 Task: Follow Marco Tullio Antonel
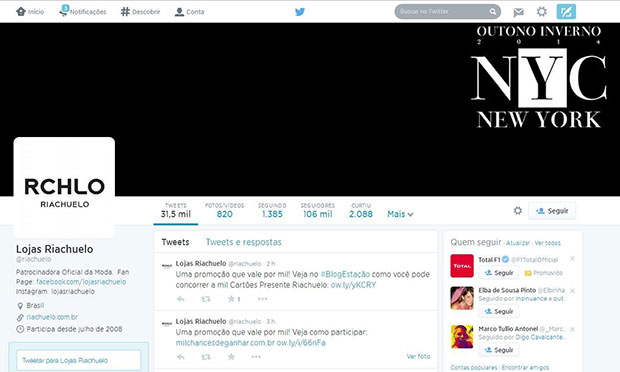click(x=499, y=350)
